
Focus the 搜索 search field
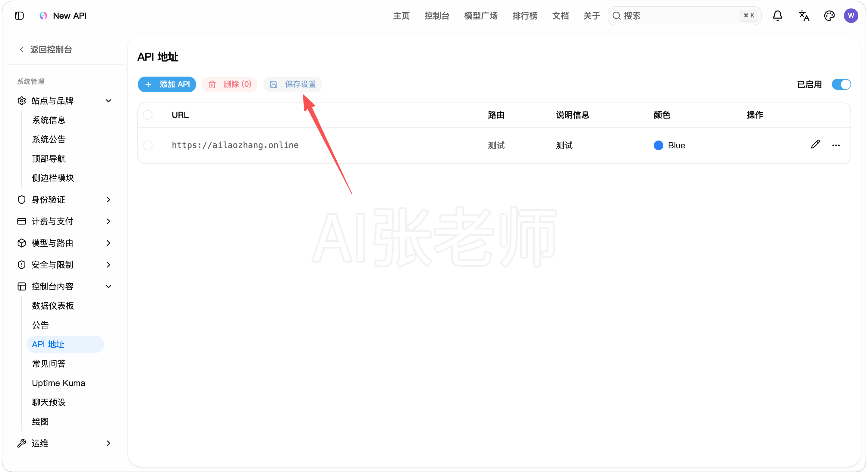pyautogui.click(x=684, y=16)
